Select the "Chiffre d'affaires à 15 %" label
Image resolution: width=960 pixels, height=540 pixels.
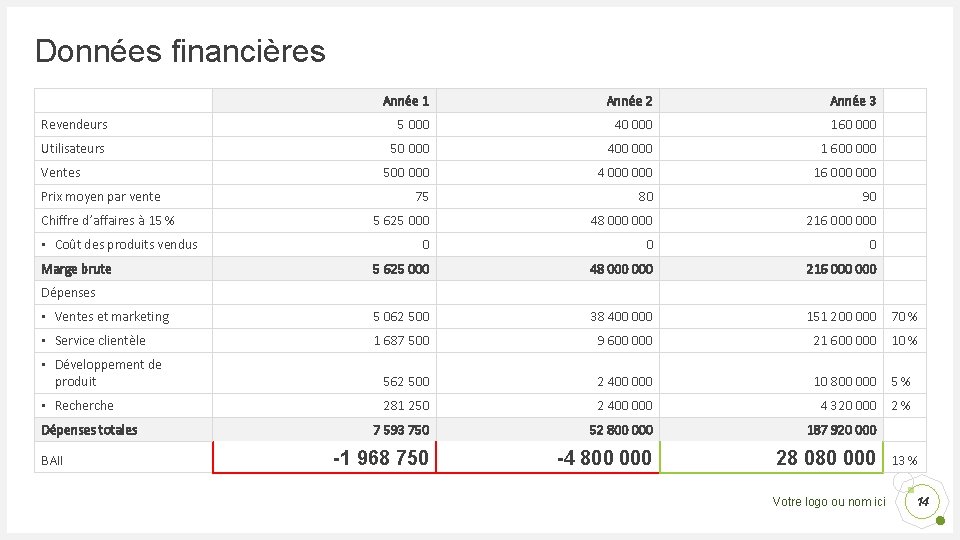pos(108,221)
